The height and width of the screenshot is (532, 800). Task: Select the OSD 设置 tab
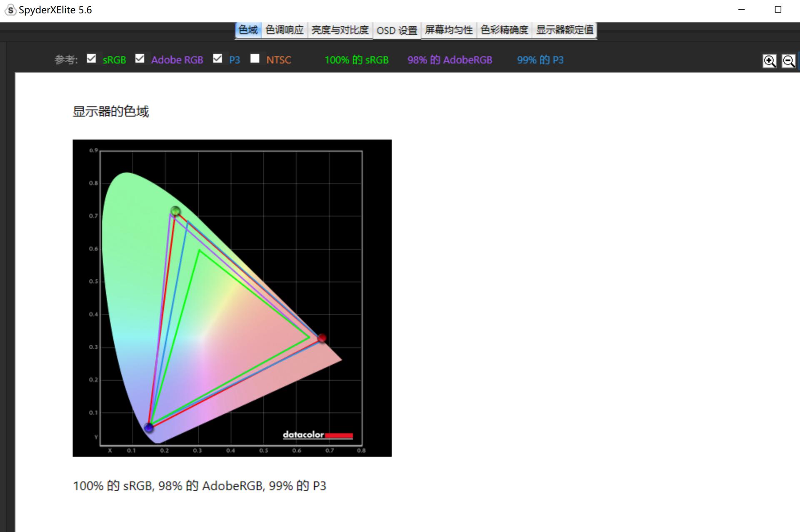pos(397,31)
